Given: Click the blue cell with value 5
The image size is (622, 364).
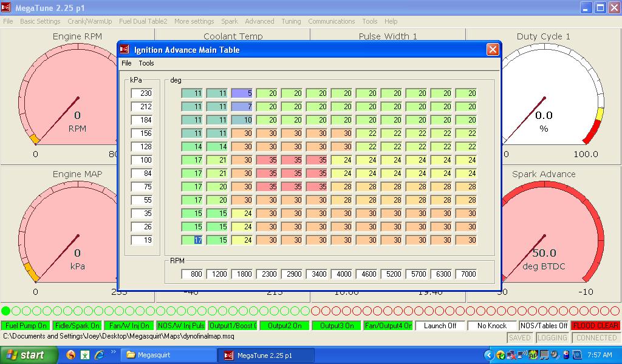Looking at the screenshot, I should pos(242,93).
